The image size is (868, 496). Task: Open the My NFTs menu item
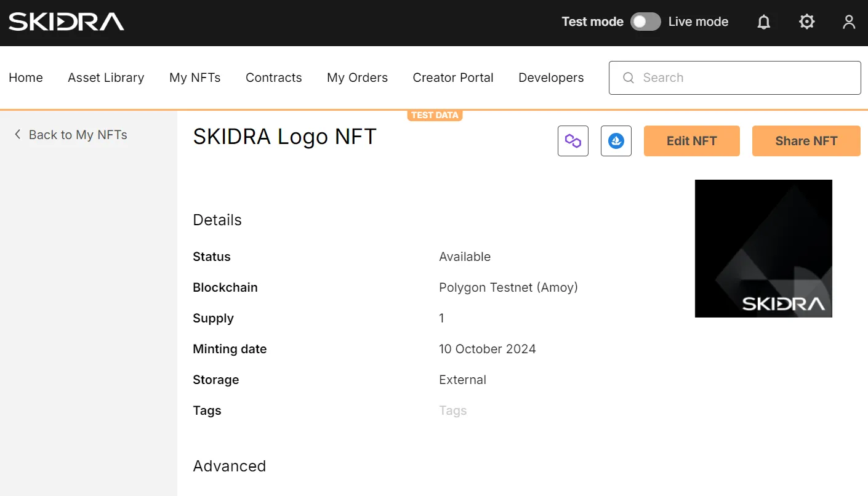pyautogui.click(x=195, y=78)
